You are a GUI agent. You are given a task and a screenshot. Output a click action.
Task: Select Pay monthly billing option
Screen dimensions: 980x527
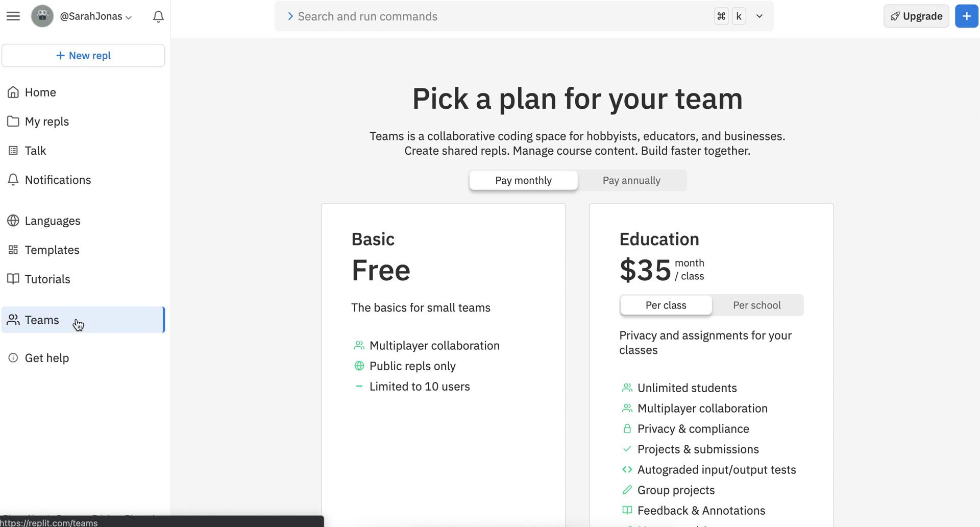coord(523,180)
